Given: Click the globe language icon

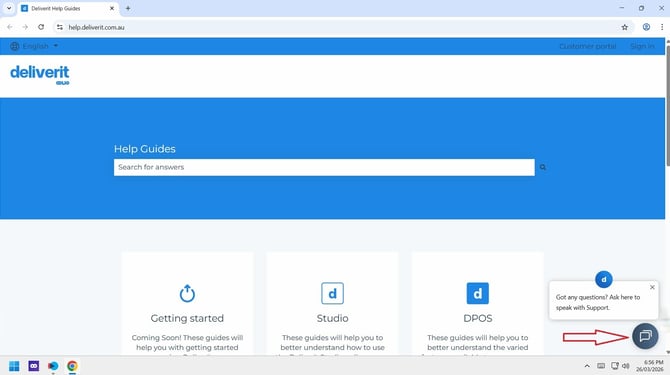Looking at the screenshot, I should point(15,46).
